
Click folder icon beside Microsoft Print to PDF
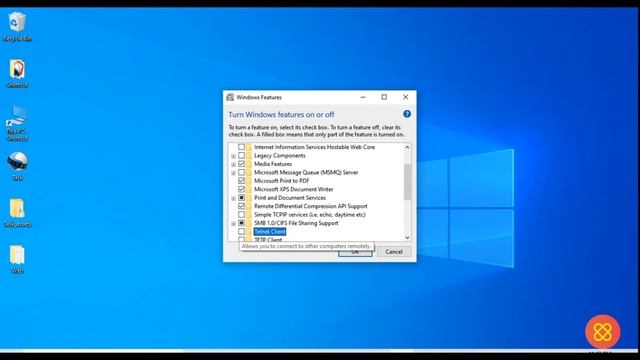[249, 181]
